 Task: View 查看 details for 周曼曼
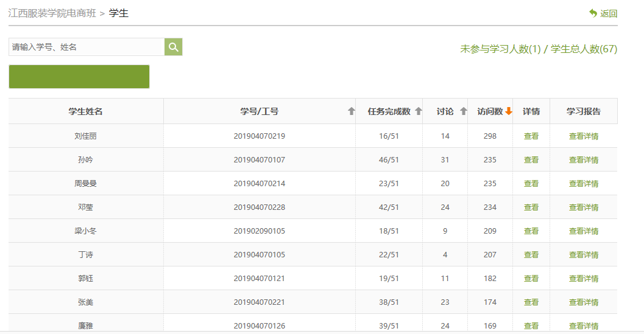(531, 184)
